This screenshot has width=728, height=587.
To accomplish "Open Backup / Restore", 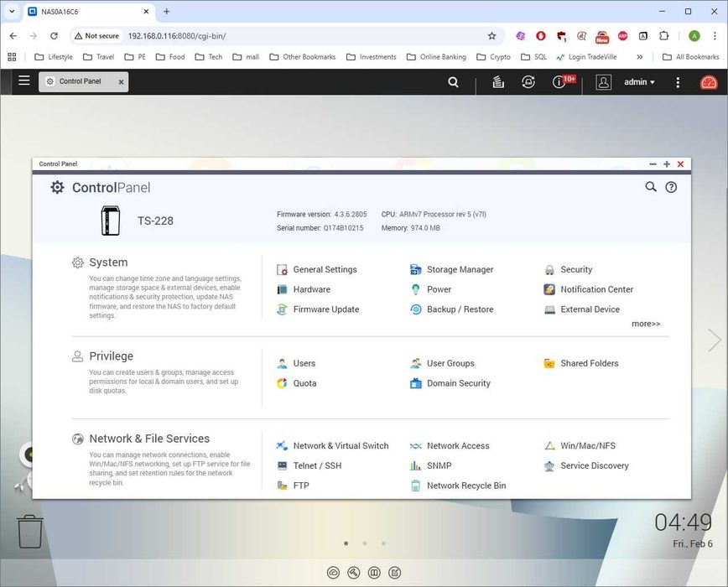I will coord(452,309).
